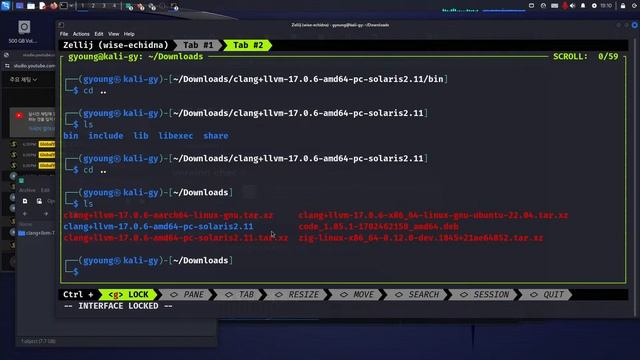Click the clock showing time in panel
The image size is (640, 360).
pos(606,6)
